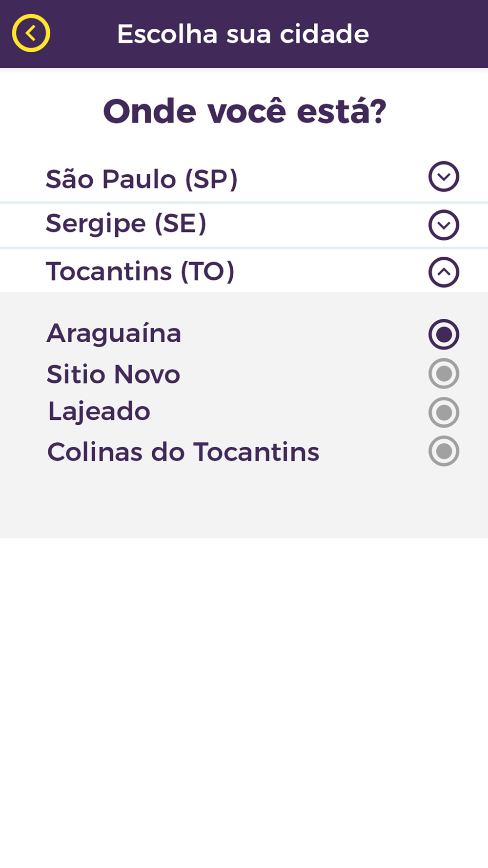Click the "Escolha sua cidade" header title
The width and height of the screenshot is (488, 868).
243,34
